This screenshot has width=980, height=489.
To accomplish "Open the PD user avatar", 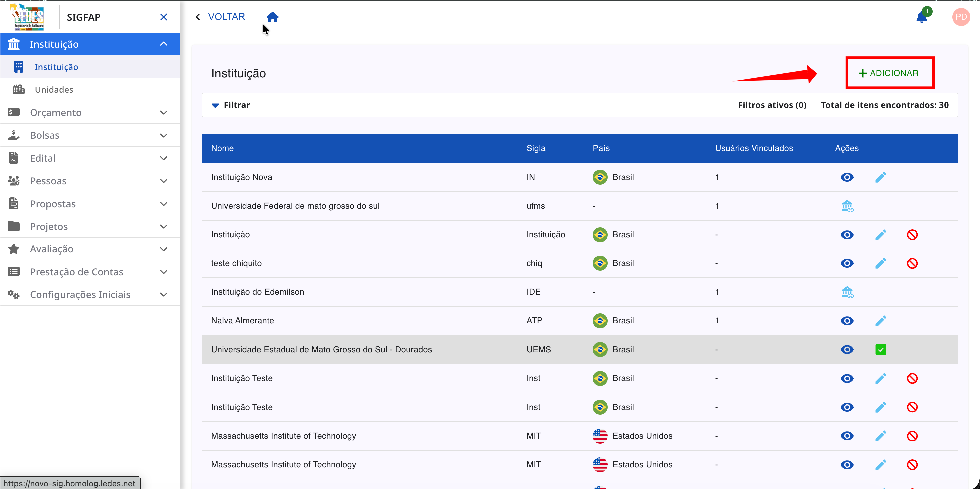I will coord(961,17).
